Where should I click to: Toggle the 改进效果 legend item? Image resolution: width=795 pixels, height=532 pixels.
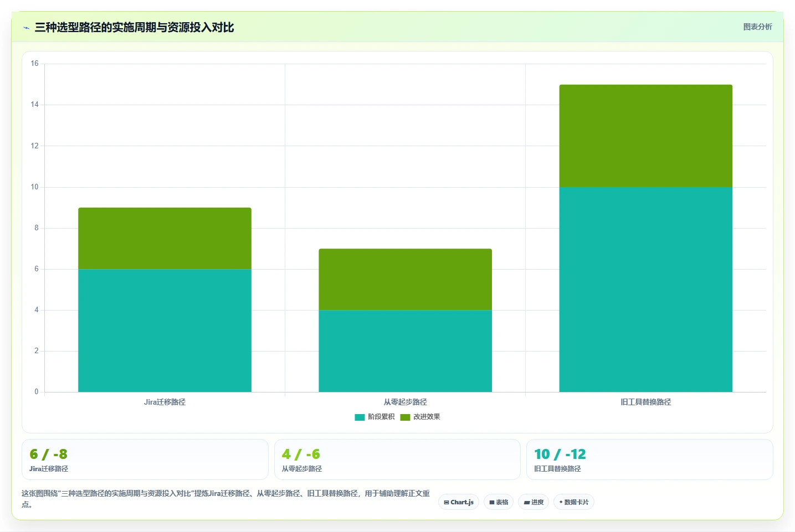point(420,417)
